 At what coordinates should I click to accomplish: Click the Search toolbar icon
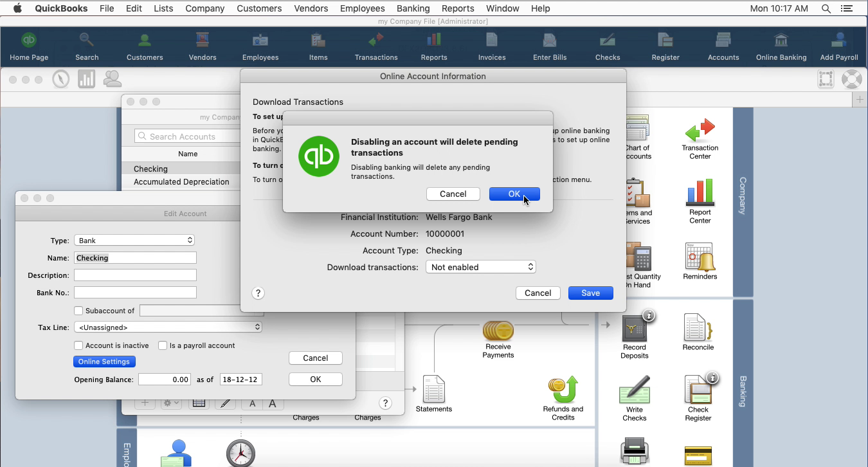click(x=87, y=46)
